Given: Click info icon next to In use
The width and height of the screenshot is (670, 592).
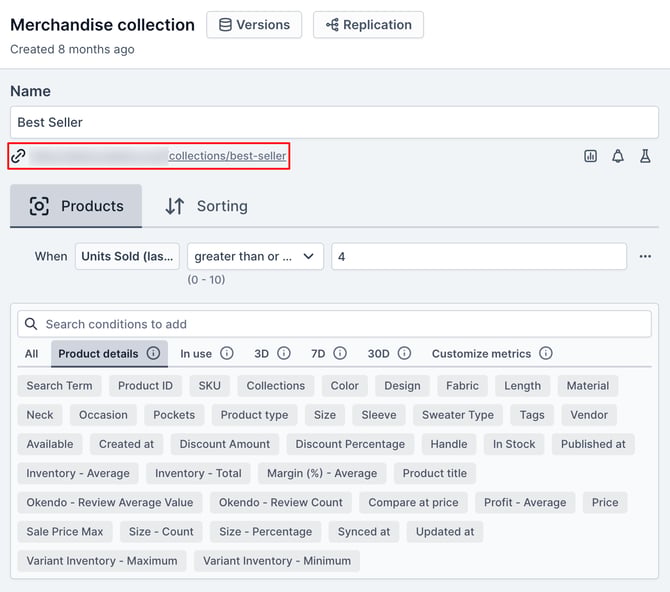Looking at the screenshot, I should point(227,353).
